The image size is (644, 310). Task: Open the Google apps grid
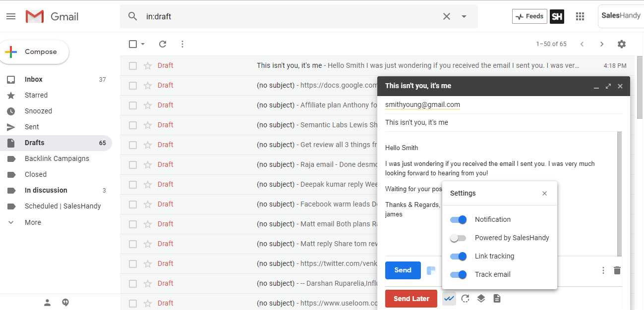click(580, 16)
